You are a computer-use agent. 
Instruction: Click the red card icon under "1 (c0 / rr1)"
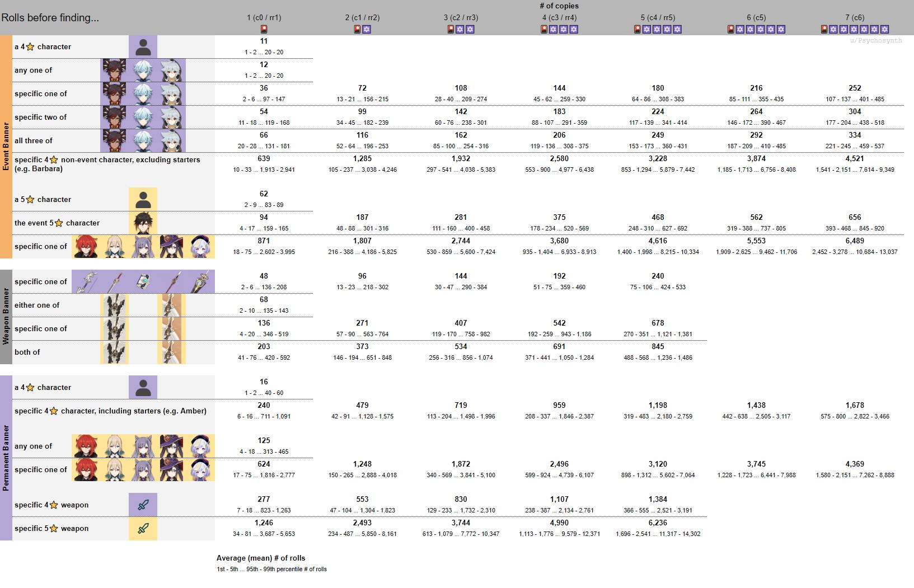click(x=264, y=29)
